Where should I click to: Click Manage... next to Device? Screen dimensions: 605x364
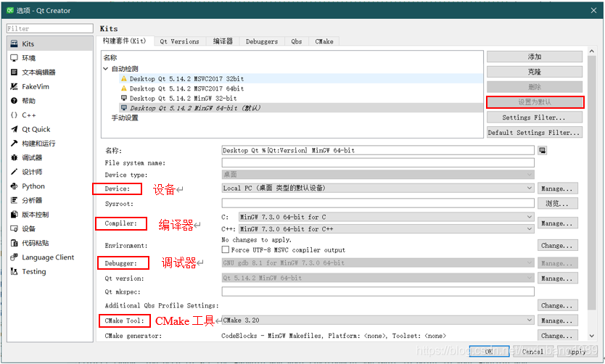pyautogui.click(x=558, y=189)
